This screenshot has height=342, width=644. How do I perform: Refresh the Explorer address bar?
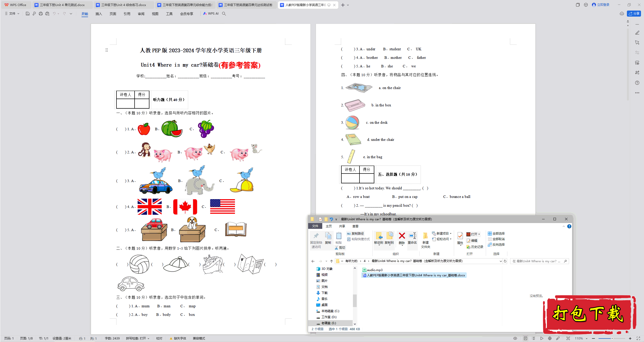click(x=505, y=261)
